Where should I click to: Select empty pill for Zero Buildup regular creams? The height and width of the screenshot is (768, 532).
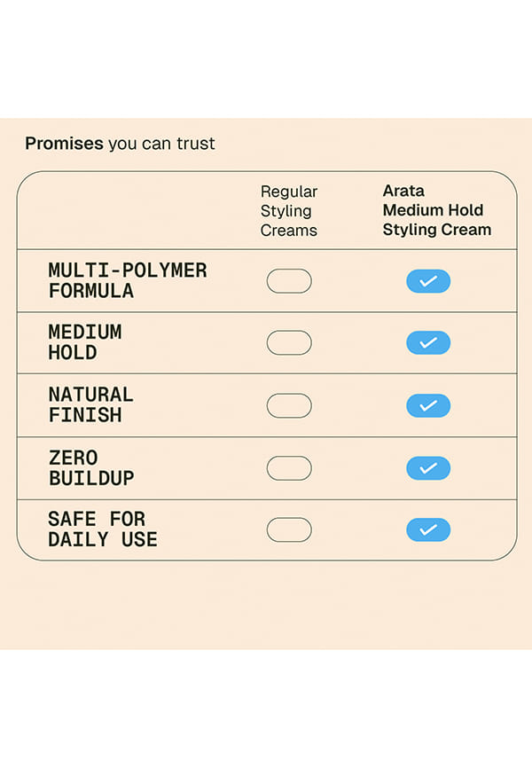click(x=289, y=468)
